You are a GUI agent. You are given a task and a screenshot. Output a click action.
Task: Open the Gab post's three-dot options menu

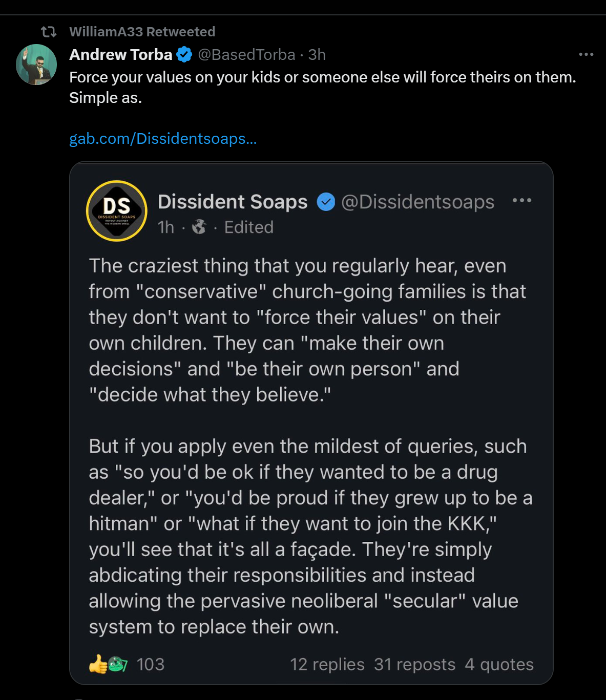click(x=522, y=200)
